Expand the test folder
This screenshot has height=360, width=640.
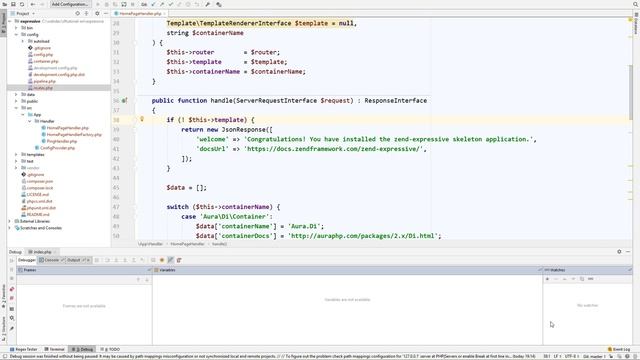pos(16,161)
